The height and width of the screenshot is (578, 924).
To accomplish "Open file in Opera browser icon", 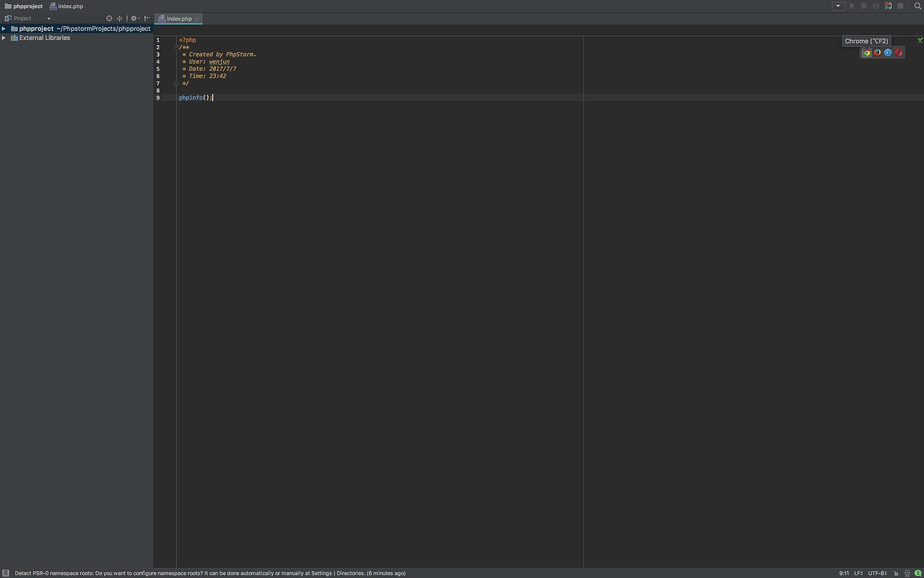I will [898, 53].
